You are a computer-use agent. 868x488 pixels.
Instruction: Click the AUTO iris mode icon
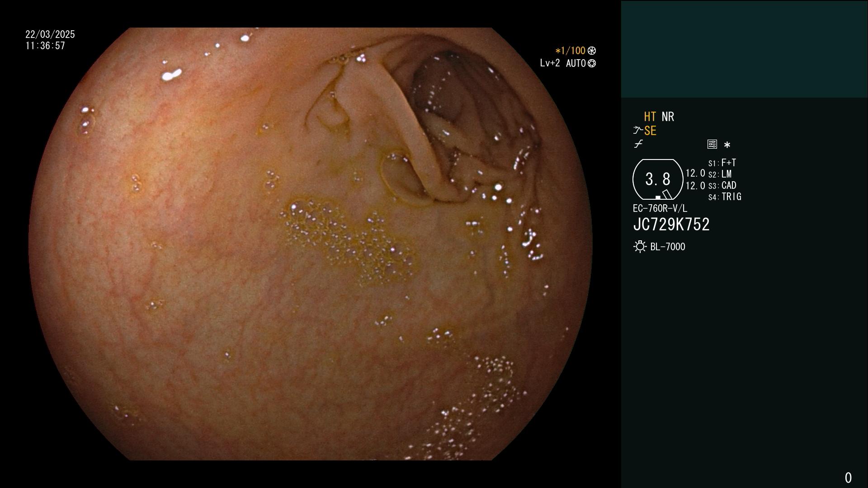[x=591, y=64]
